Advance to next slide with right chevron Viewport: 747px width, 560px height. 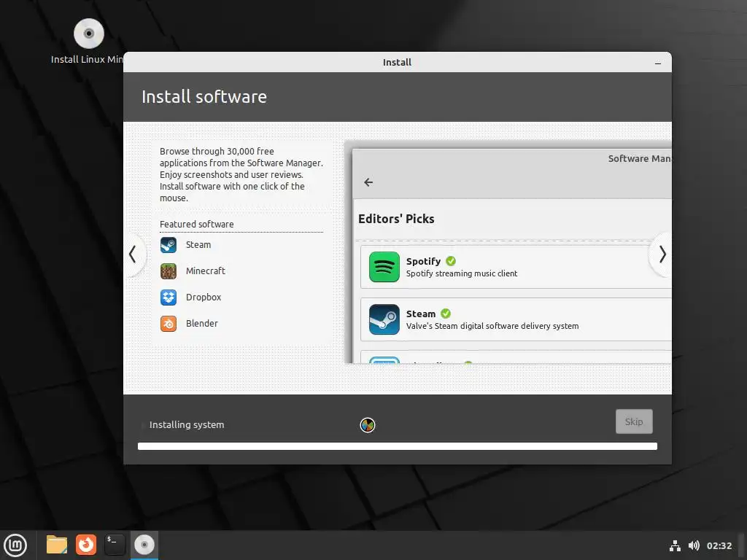[x=662, y=254]
